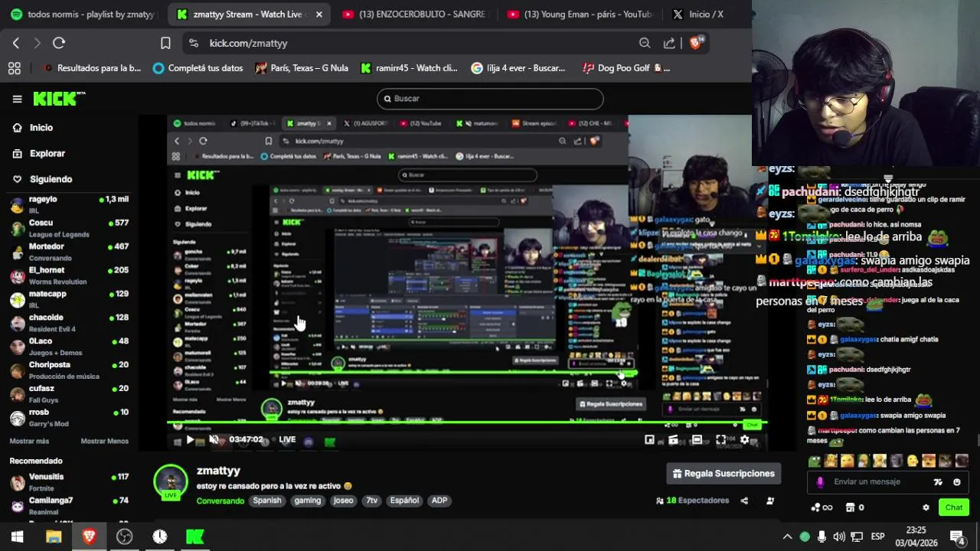Switch to the todos normis Spotify tab
Viewport: 980px width, 551px height.
click(83, 14)
